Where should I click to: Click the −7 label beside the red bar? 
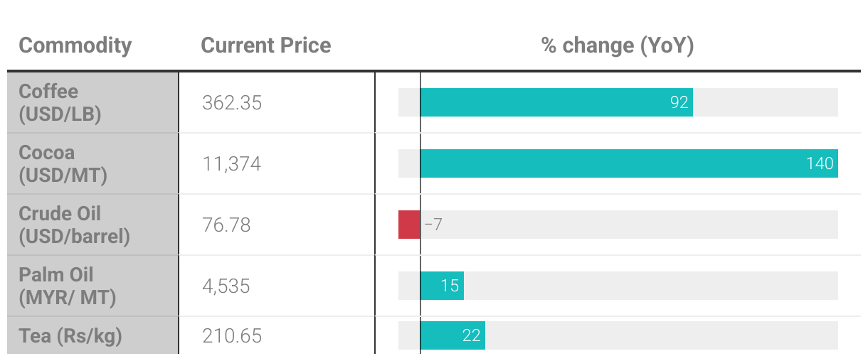(x=433, y=225)
